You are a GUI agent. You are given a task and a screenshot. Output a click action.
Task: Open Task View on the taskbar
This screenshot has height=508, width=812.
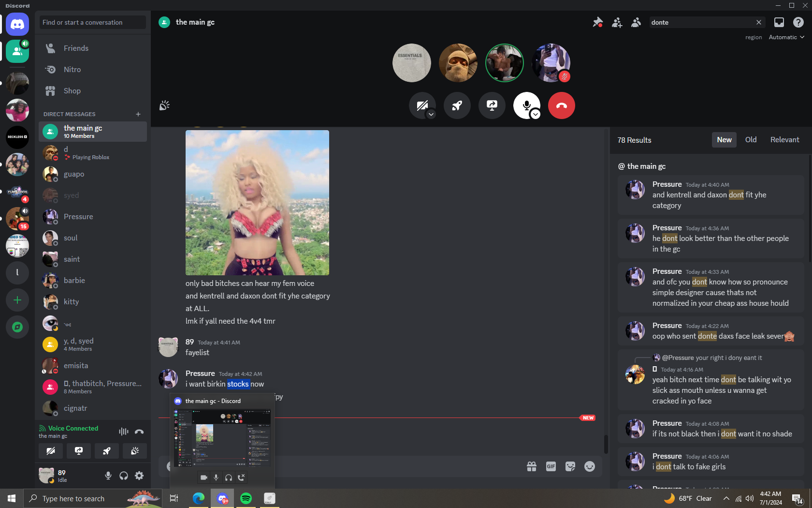tap(174, 498)
